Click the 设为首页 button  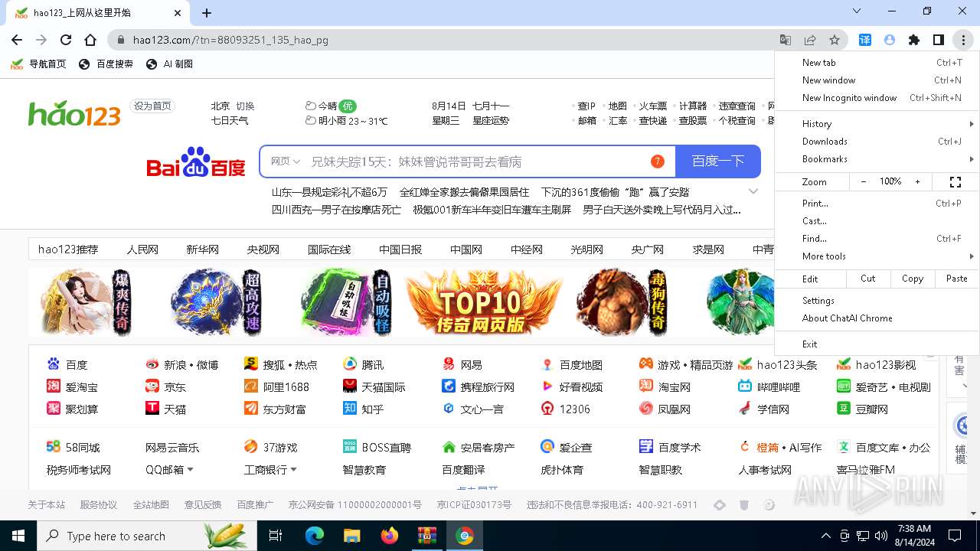[x=153, y=106]
